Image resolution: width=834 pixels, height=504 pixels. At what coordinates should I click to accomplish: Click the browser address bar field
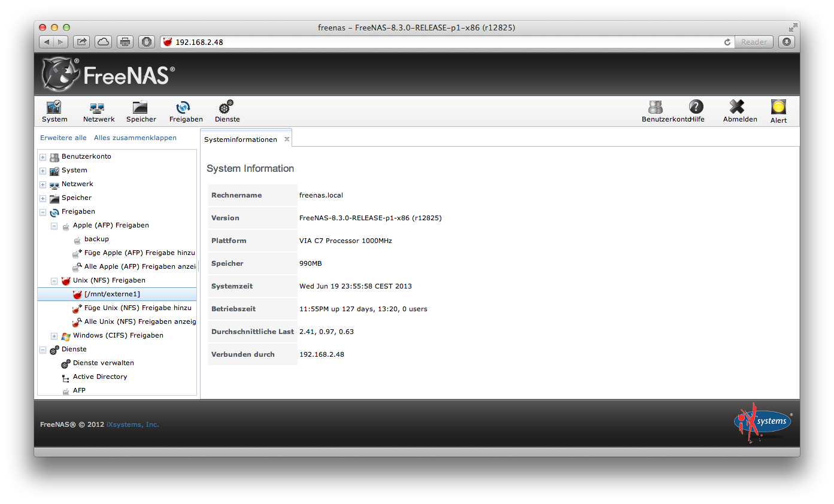click(443, 42)
